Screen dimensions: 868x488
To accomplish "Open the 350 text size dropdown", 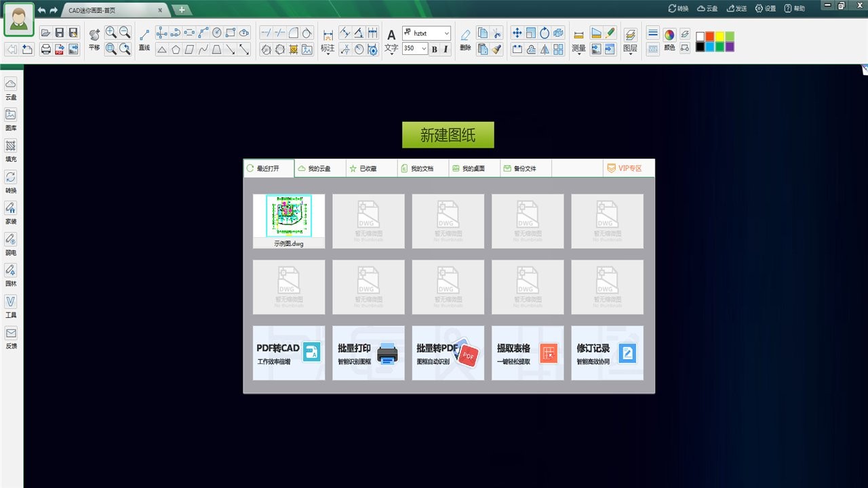I will [424, 49].
